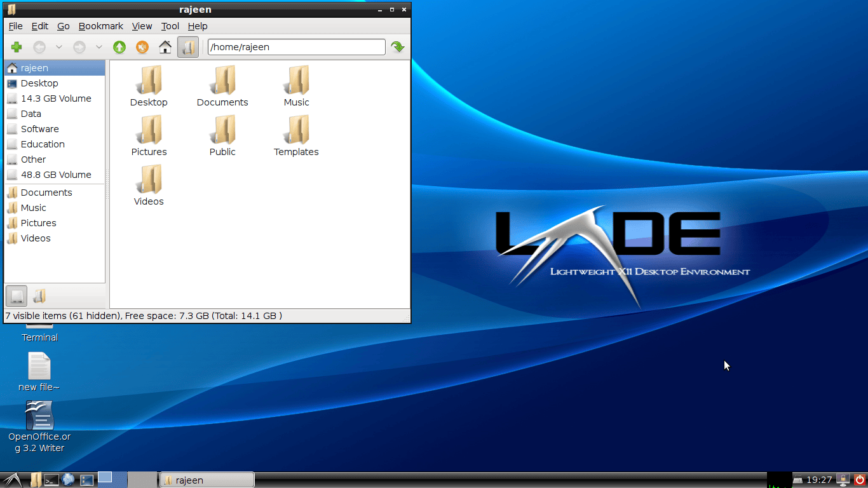Open the Bookmark menu

point(101,26)
